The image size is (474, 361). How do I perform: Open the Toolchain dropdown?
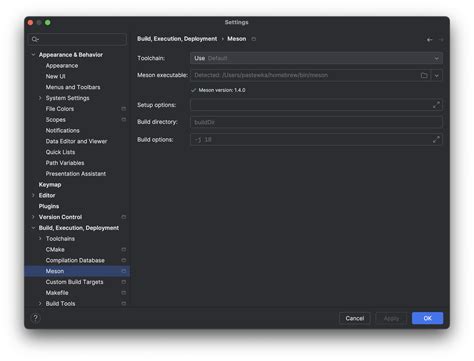tap(316, 58)
